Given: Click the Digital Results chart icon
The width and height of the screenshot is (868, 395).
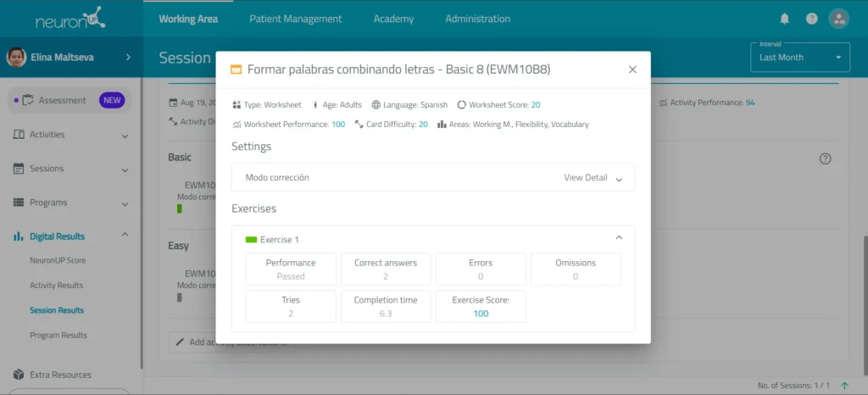Looking at the screenshot, I should tap(19, 236).
